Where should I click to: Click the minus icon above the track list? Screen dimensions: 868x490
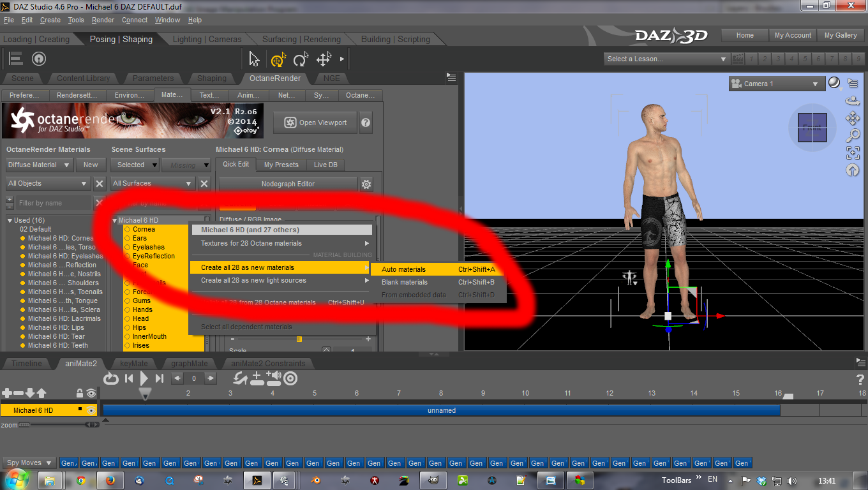pos(19,393)
